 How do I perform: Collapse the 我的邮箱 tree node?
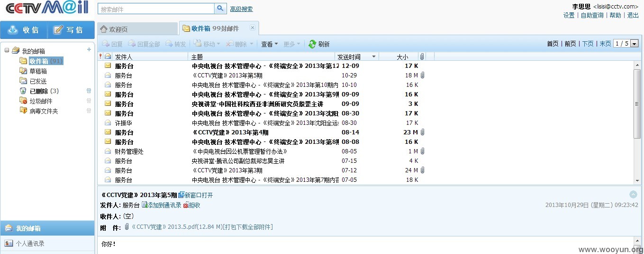coord(7,50)
